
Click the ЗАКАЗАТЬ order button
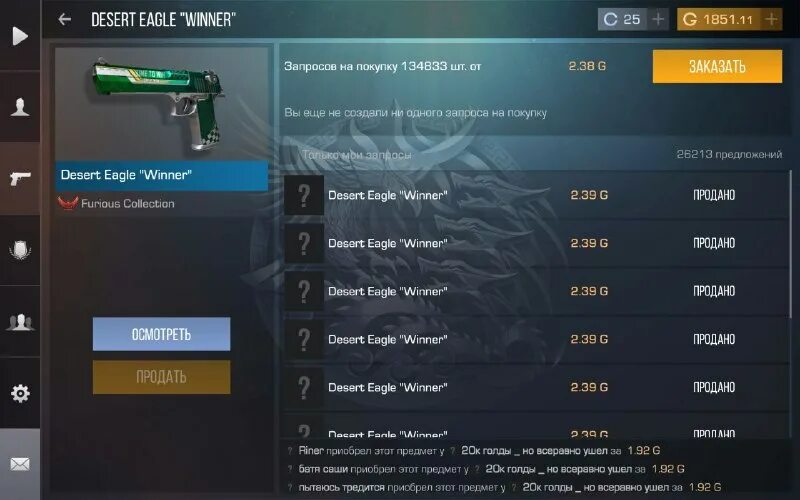click(717, 66)
